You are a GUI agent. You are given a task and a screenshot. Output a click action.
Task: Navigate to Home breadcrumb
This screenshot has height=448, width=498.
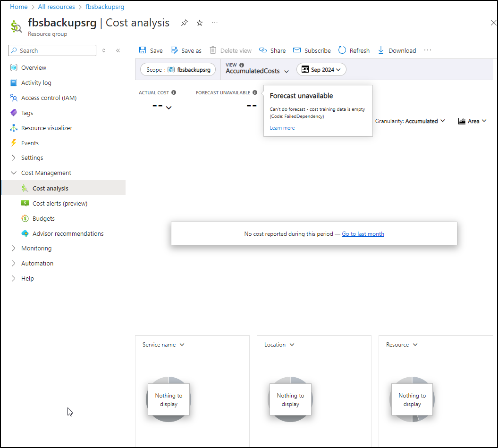(19, 7)
